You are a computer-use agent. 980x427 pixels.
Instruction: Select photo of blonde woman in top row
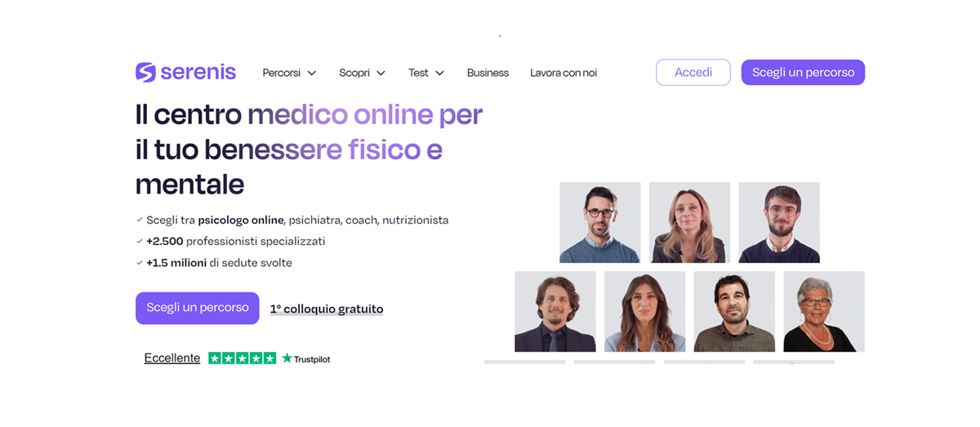(x=689, y=222)
